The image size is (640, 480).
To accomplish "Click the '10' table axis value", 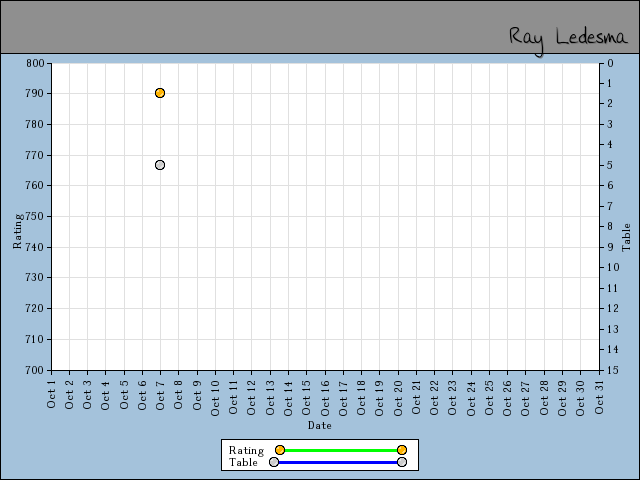I will (613, 267).
